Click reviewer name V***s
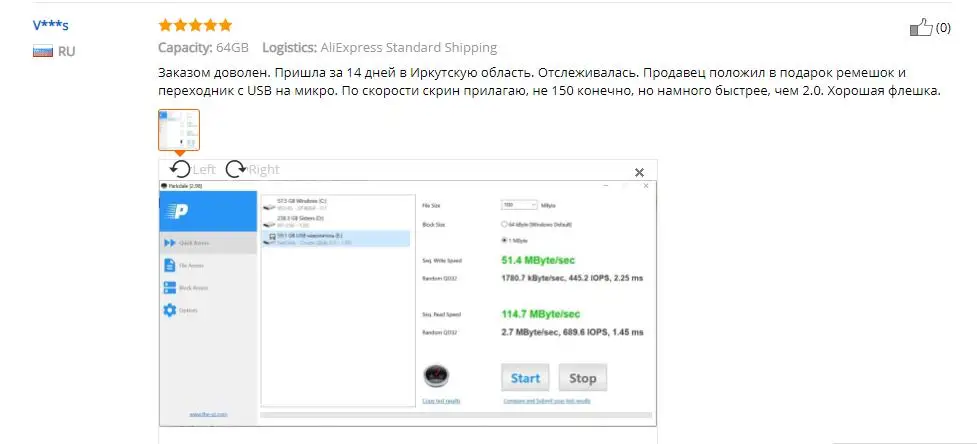 click(x=51, y=26)
